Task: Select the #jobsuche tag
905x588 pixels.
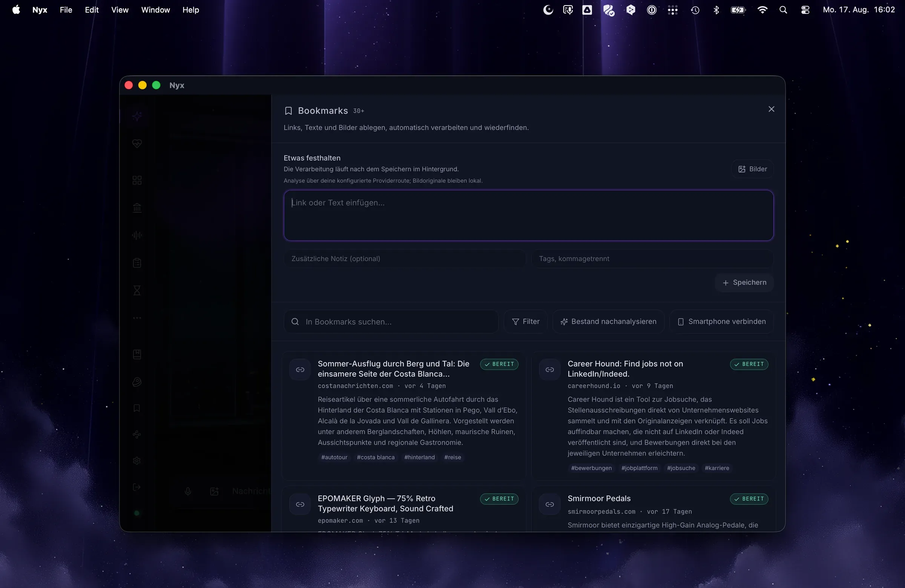Action: [681, 468]
